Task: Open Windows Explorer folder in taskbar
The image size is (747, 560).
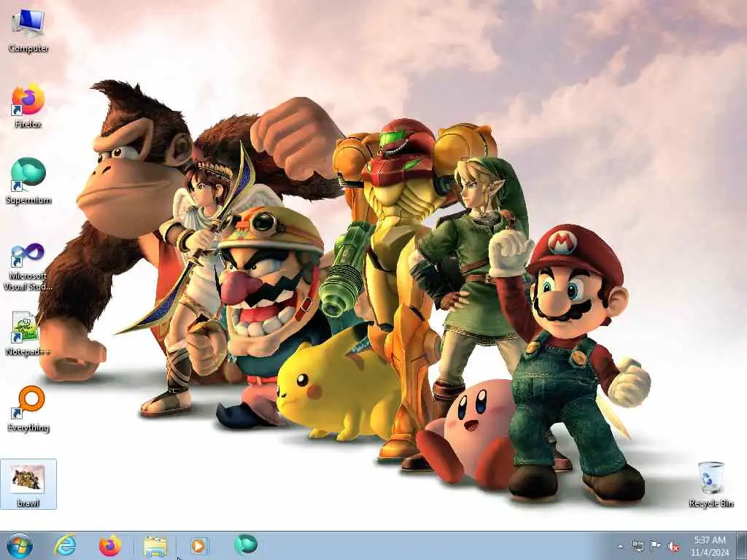Action: click(155, 546)
